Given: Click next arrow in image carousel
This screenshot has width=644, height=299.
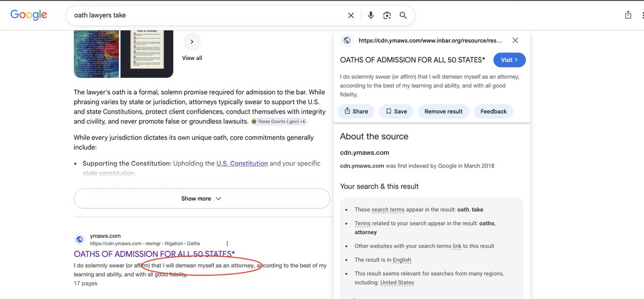Looking at the screenshot, I should [192, 41].
